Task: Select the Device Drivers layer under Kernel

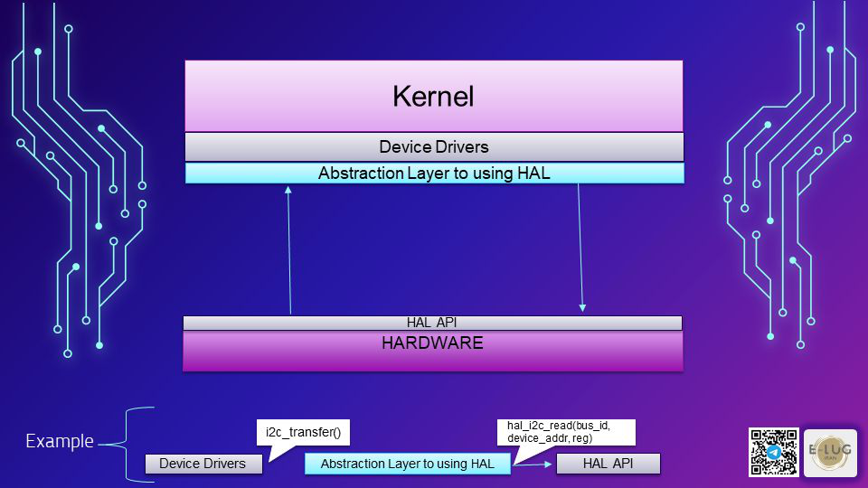Action: (433, 146)
